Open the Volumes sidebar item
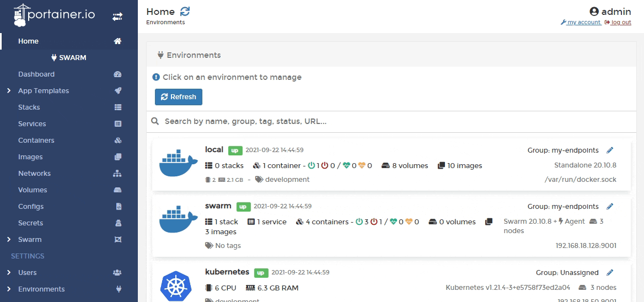The height and width of the screenshot is (302, 644). (x=33, y=190)
